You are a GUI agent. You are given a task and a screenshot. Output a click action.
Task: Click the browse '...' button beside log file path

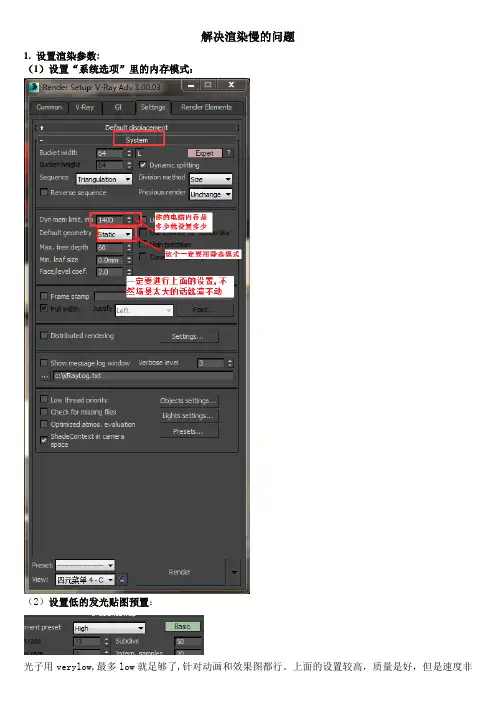(x=44, y=376)
